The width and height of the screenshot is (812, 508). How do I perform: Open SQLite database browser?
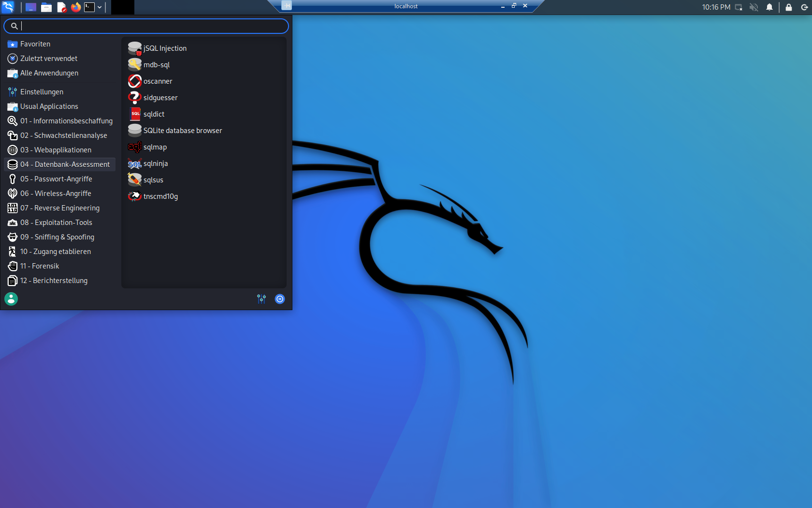pyautogui.click(x=204, y=131)
